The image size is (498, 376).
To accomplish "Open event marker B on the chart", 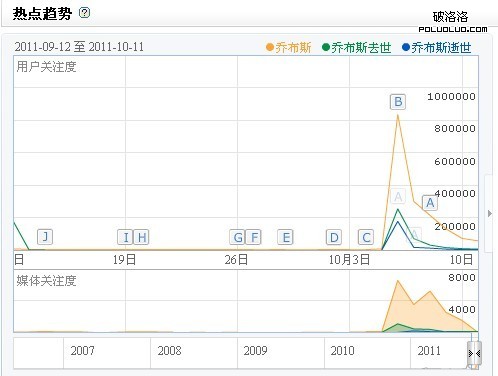I will (x=398, y=102).
